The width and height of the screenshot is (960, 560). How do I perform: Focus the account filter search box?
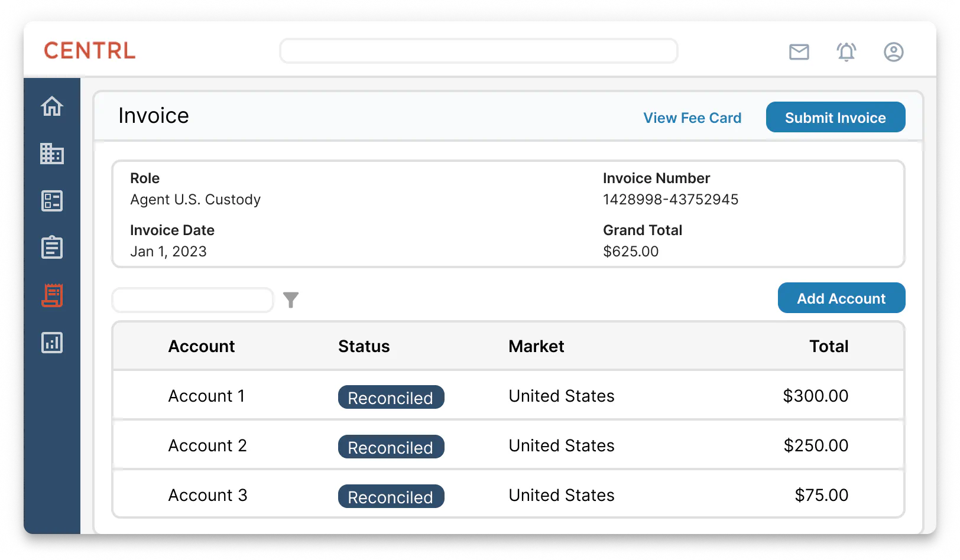[193, 300]
